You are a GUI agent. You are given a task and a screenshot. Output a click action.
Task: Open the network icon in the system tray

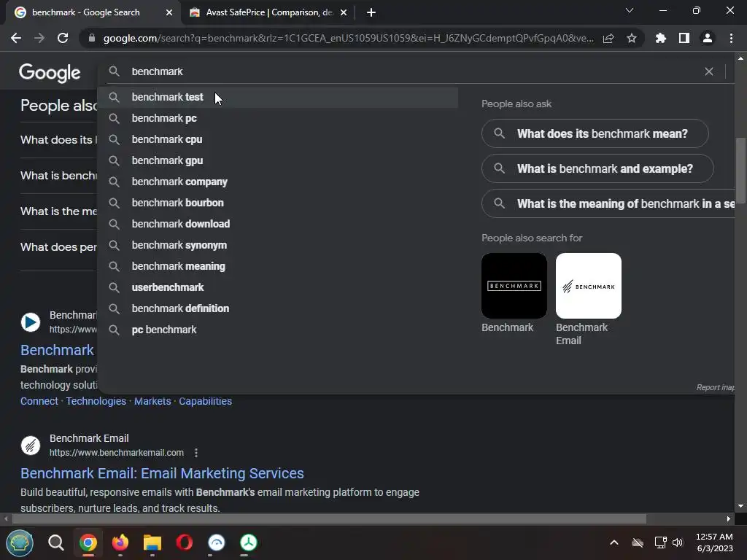pos(660,542)
